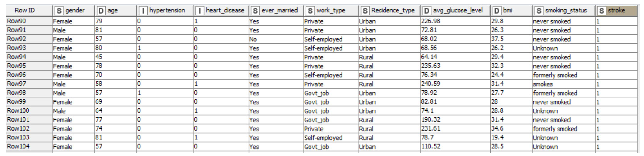Click the String type icon beside gender
Screen dimensions: 644x156
(x=59, y=11)
